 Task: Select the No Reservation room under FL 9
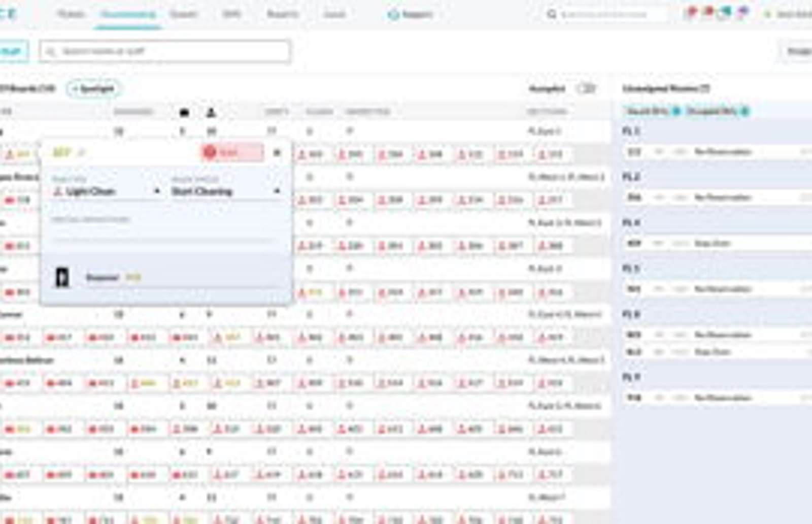718,398
